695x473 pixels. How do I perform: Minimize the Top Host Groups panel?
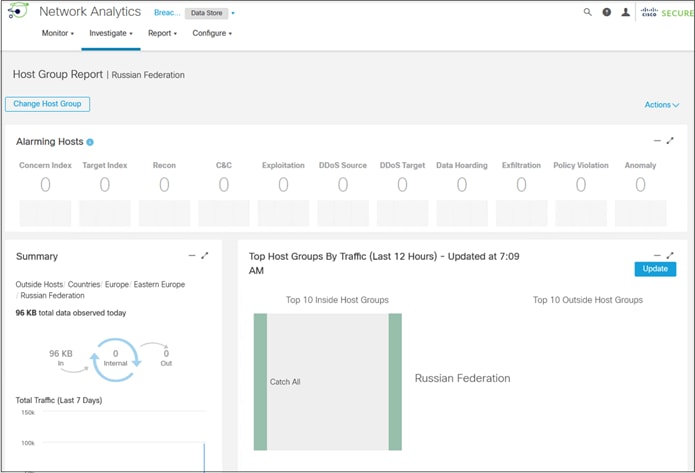[657, 255]
